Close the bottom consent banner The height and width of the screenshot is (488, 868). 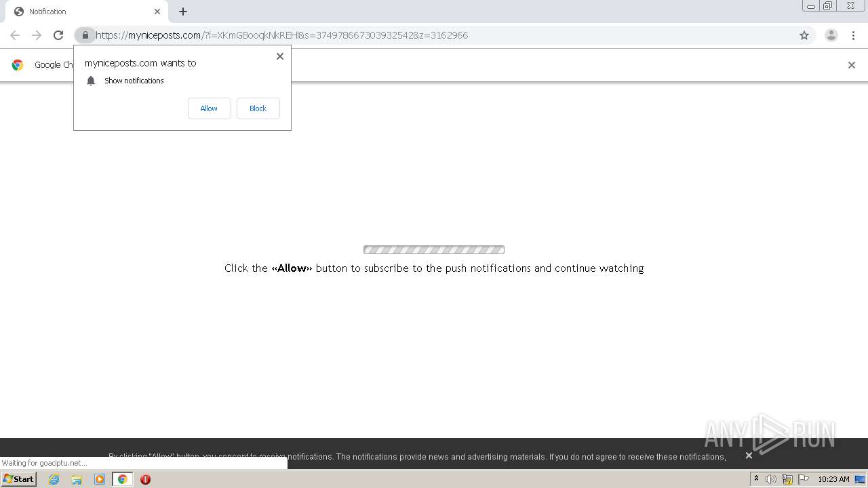click(749, 455)
